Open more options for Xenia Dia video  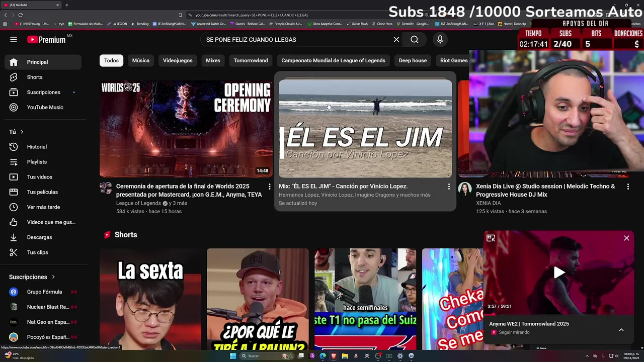tap(628, 187)
